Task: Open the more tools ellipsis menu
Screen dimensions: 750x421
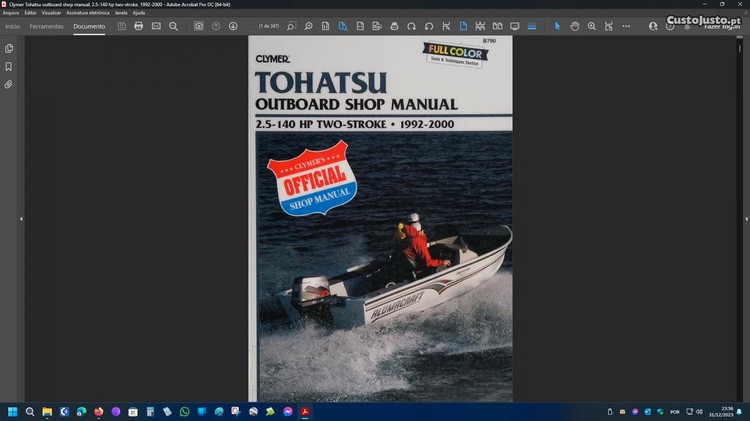Action: coord(627,26)
